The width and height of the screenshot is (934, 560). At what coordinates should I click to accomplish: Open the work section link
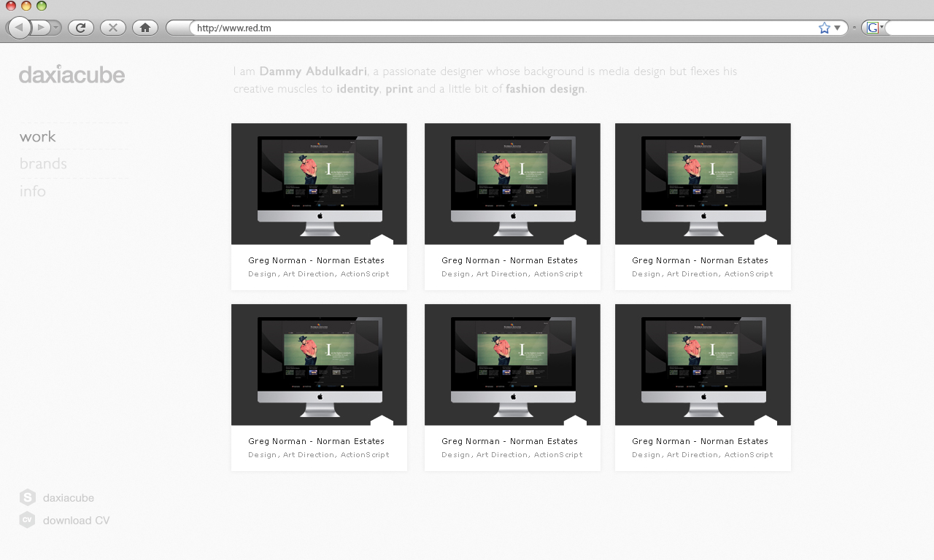tap(38, 136)
